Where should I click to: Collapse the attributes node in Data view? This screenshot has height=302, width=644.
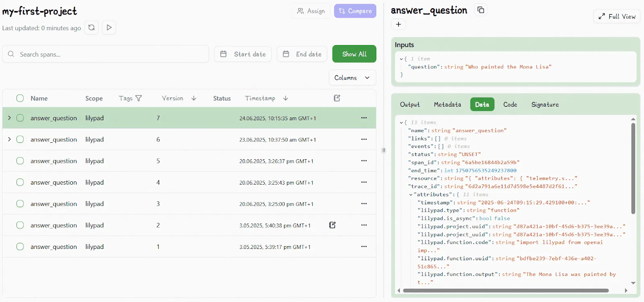coord(411,195)
